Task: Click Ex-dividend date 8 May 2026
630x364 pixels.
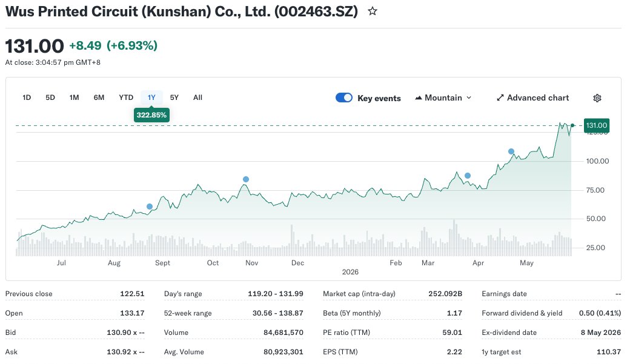Action: click(x=601, y=333)
